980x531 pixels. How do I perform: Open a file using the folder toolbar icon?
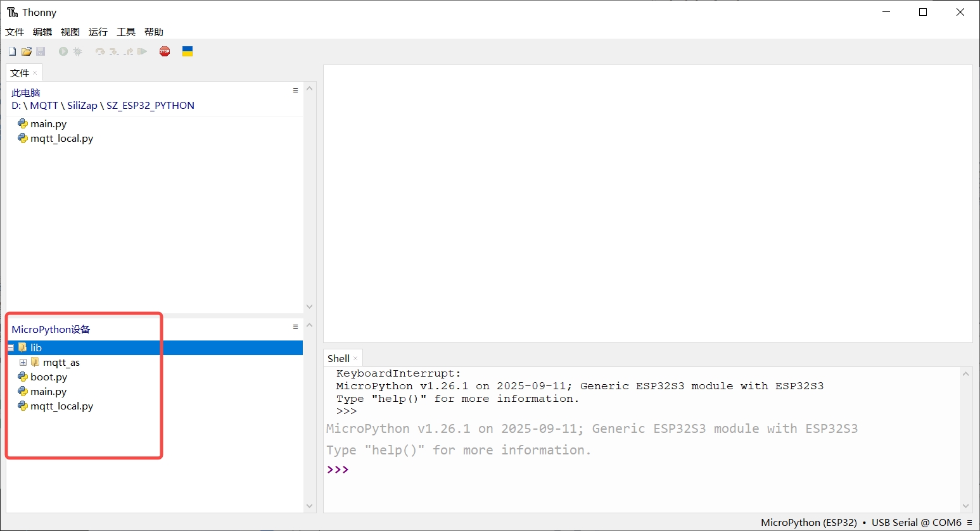26,51
